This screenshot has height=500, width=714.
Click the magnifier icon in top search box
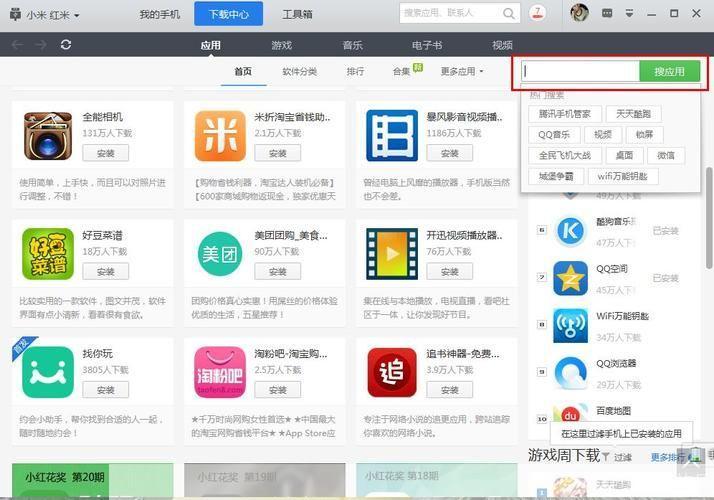pos(509,14)
